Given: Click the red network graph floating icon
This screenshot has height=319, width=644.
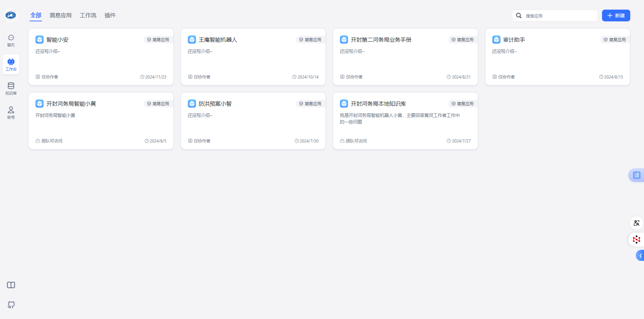Looking at the screenshot, I should point(636,240).
